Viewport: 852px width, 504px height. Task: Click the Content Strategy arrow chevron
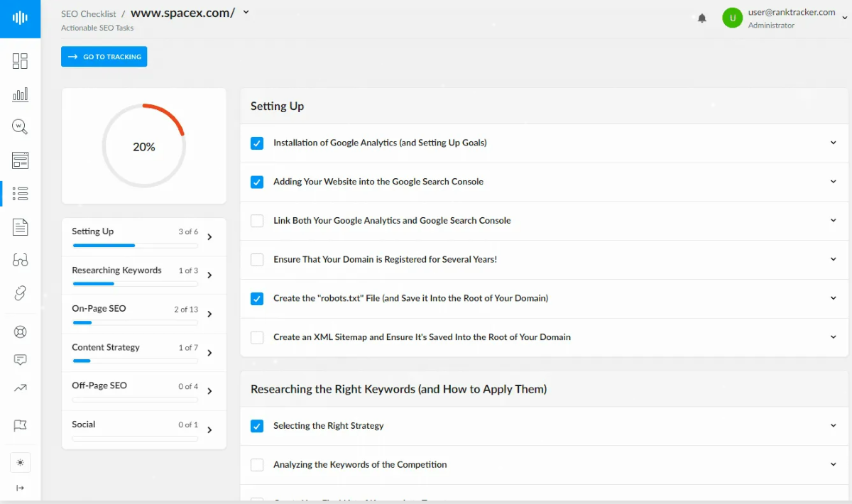coord(209,353)
